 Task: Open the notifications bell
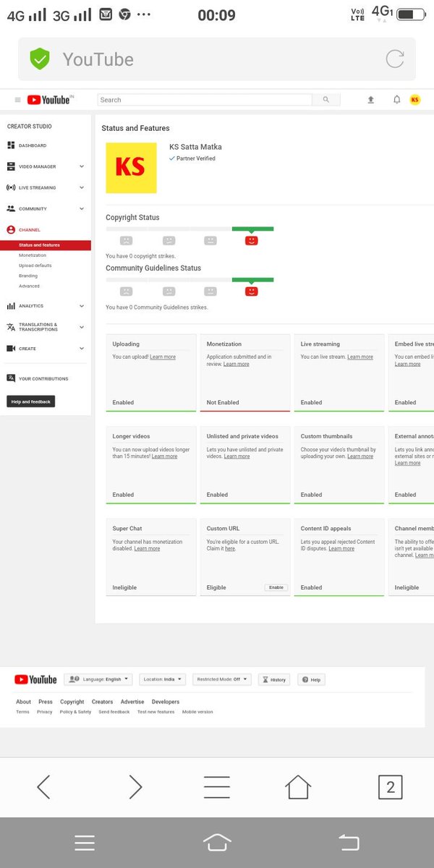click(x=396, y=100)
